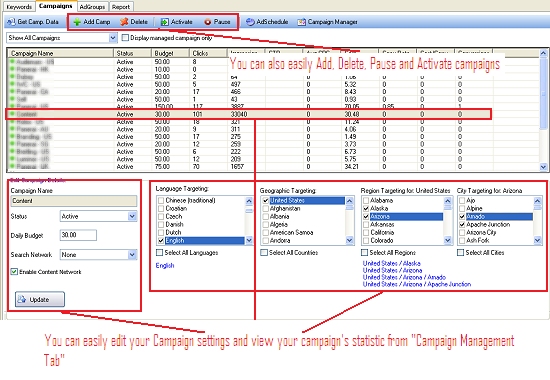Select the Content campaign row
550x380 pixels.
(x=248, y=114)
